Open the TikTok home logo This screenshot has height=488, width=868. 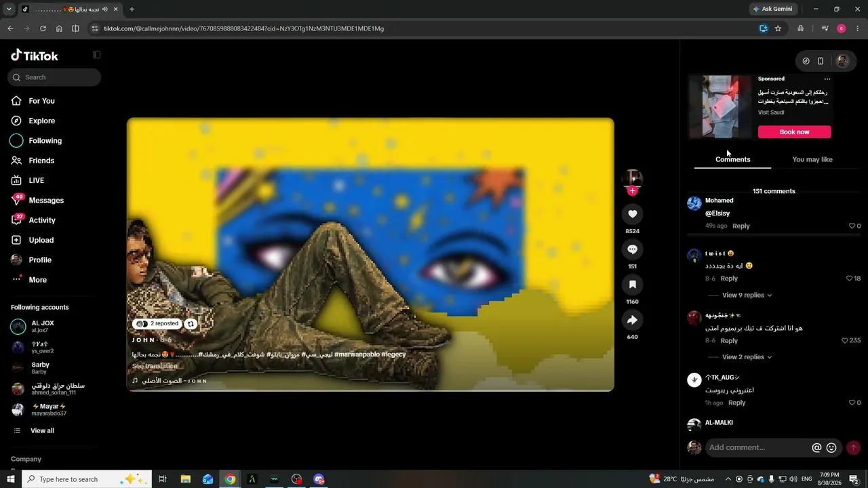point(35,56)
